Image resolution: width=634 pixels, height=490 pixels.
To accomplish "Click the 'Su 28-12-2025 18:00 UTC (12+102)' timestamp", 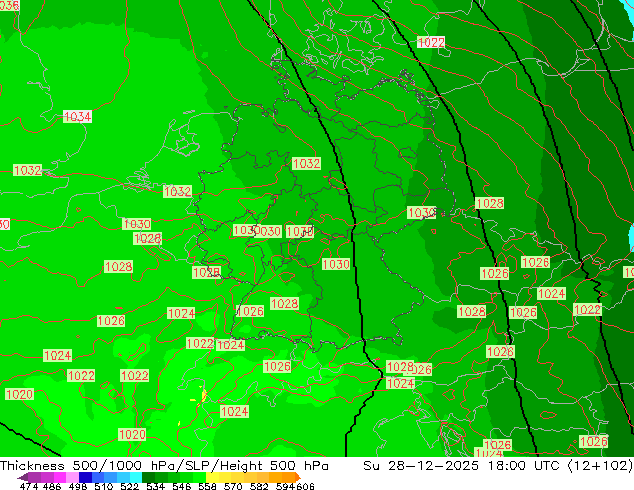I will point(498,465).
